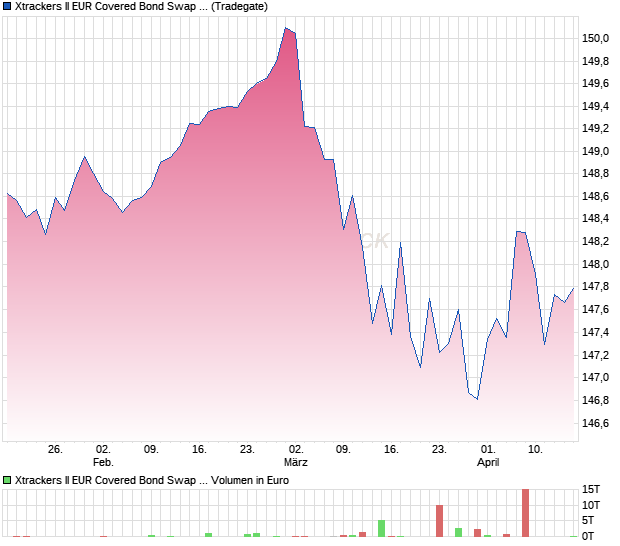The image size is (620, 546).
Task: Click the 0T volume axis label
Action: point(590,536)
